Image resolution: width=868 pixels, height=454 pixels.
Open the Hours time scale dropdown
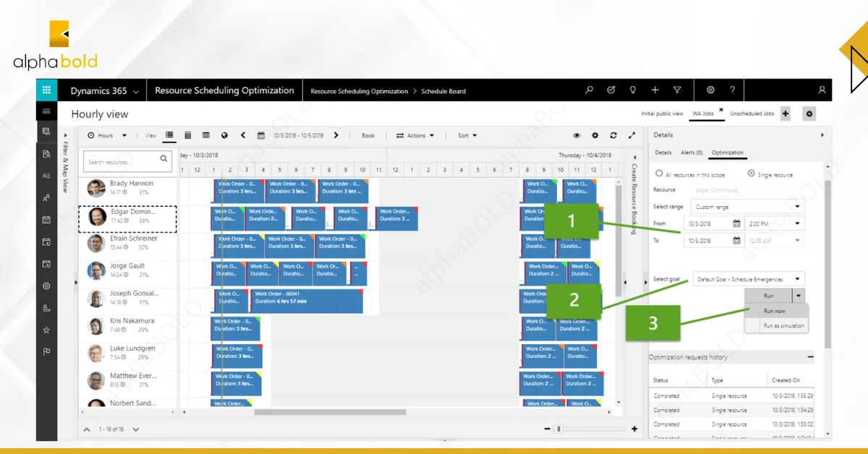107,135
